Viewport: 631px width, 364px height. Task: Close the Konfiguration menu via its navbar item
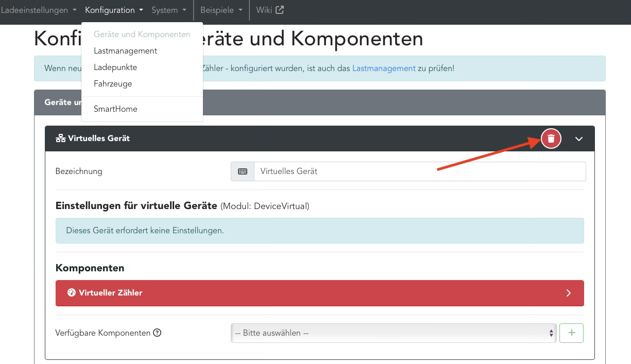click(114, 10)
